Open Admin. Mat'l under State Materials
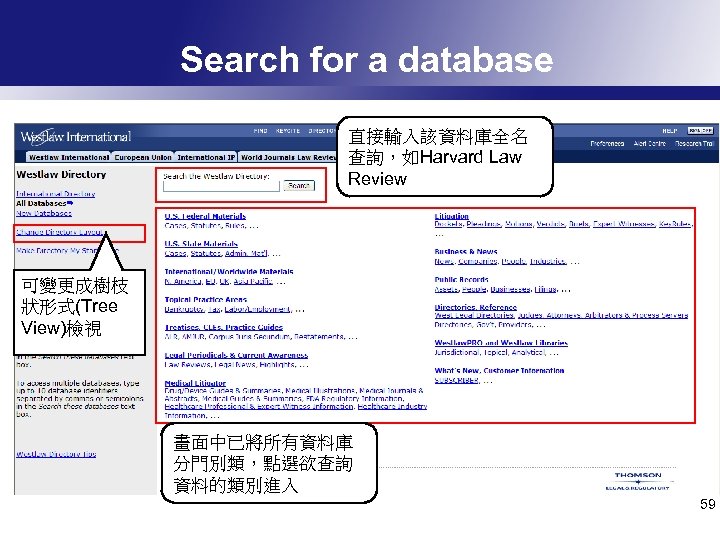720x540 pixels. pos(246,253)
